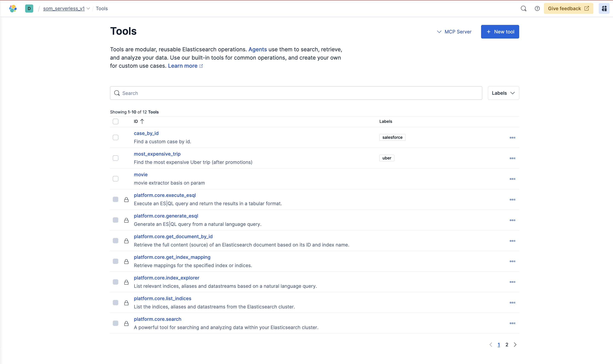Viewport: 613px width, 364px height.
Task: Click the sort arrow on the ID column
Action: (x=142, y=121)
